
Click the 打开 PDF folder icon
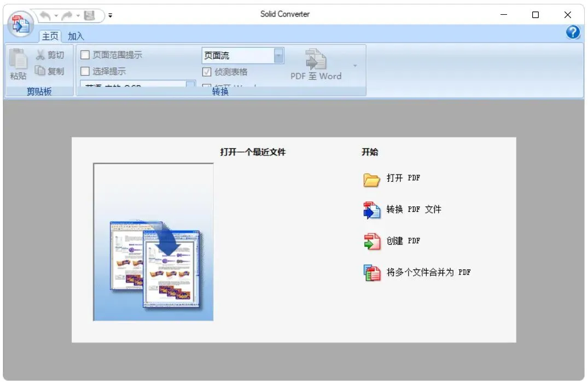click(x=371, y=180)
